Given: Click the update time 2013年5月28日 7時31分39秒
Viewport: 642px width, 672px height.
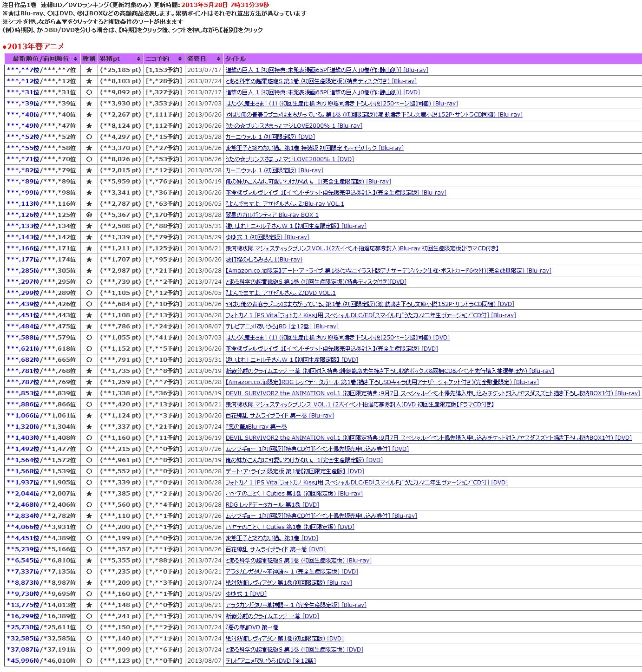Looking at the screenshot, I should (x=225, y=5).
